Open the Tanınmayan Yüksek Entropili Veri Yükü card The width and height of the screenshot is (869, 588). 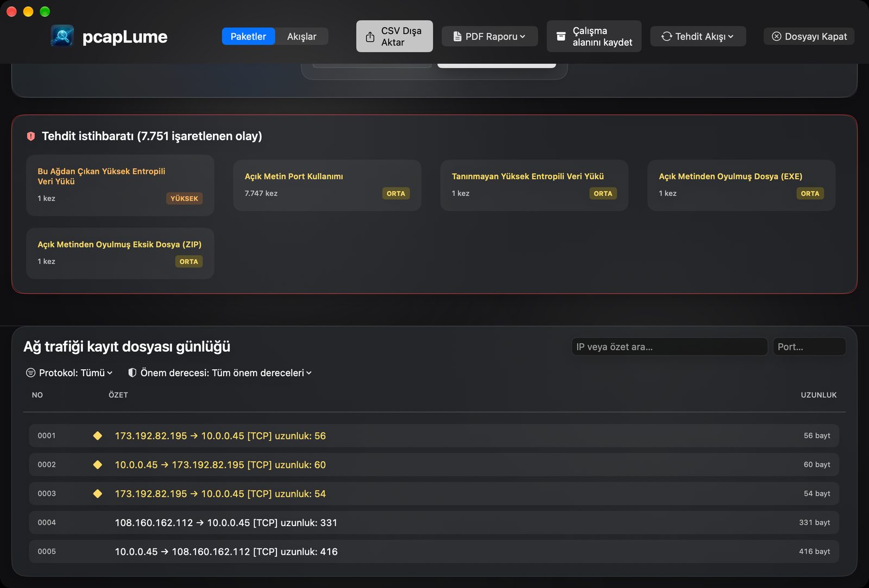[x=534, y=185]
